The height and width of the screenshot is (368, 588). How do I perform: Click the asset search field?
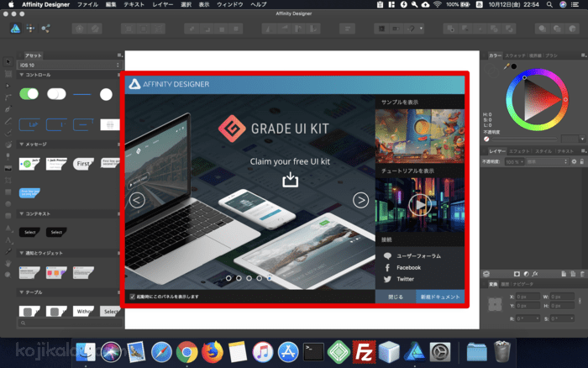point(70,323)
